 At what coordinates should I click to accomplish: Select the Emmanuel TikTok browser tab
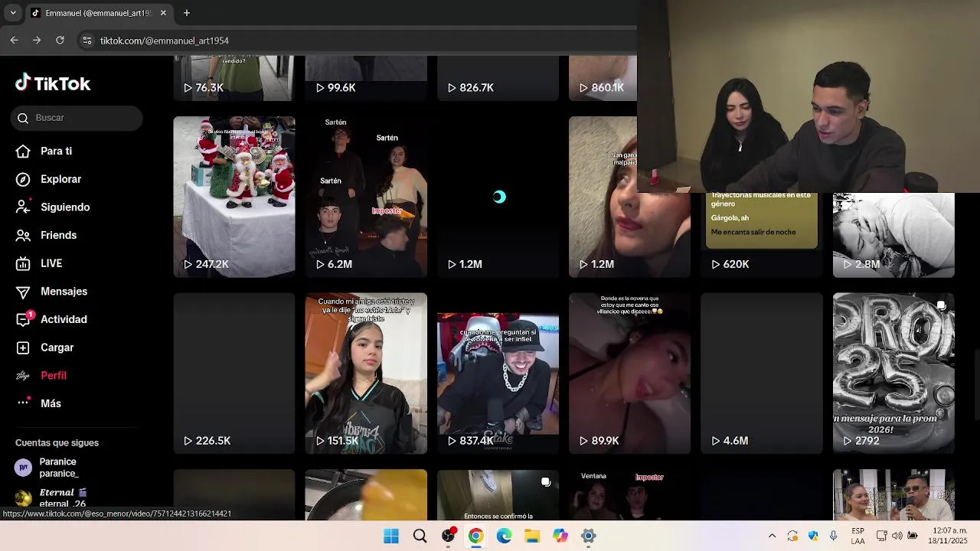[100, 13]
